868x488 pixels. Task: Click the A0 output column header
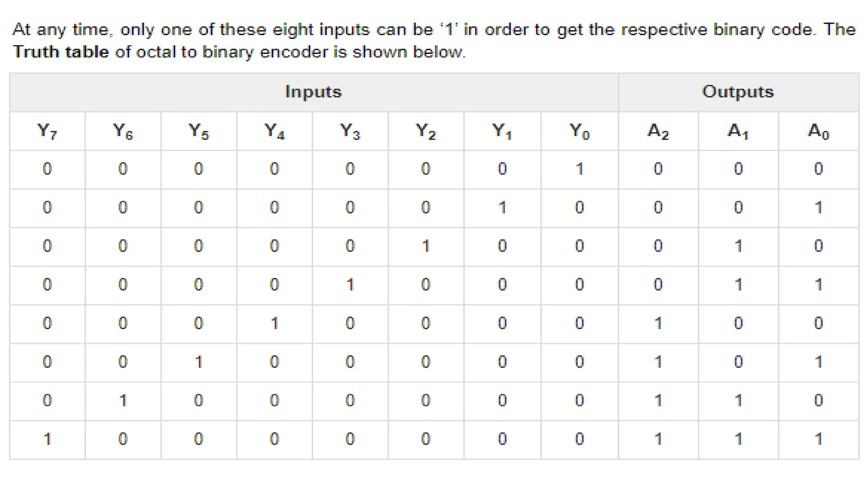click(819, 131)
